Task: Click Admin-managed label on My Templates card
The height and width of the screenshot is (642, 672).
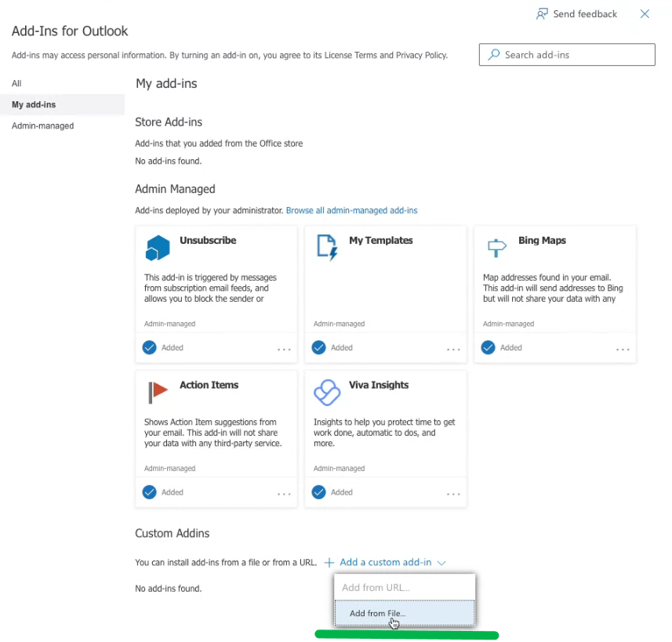Action: [x=339, y=324]
